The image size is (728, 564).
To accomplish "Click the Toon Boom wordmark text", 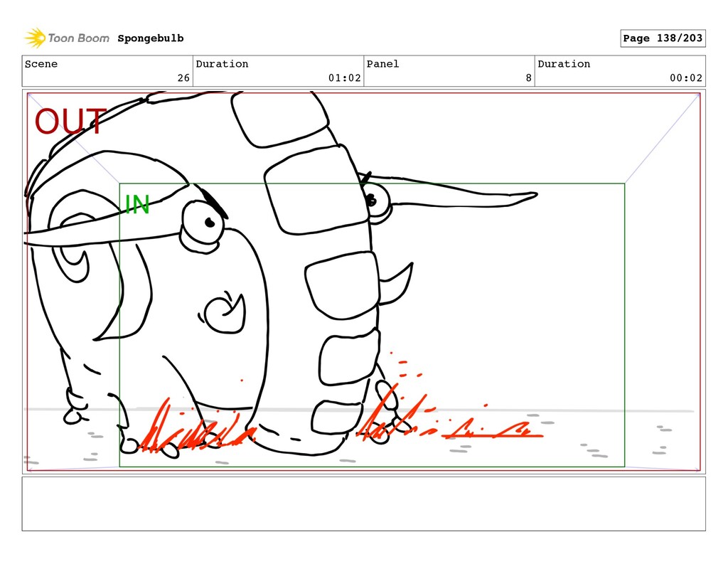I will click(78, 38).
